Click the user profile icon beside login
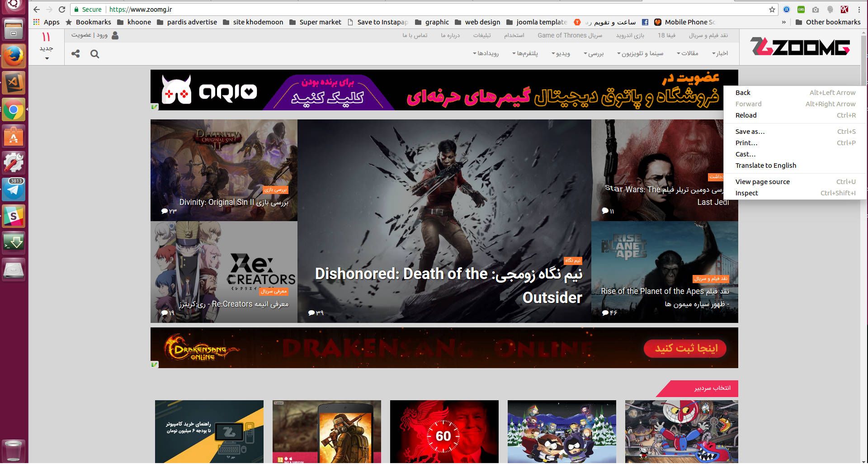The image size is (868, 464). [x=115, y=35]
